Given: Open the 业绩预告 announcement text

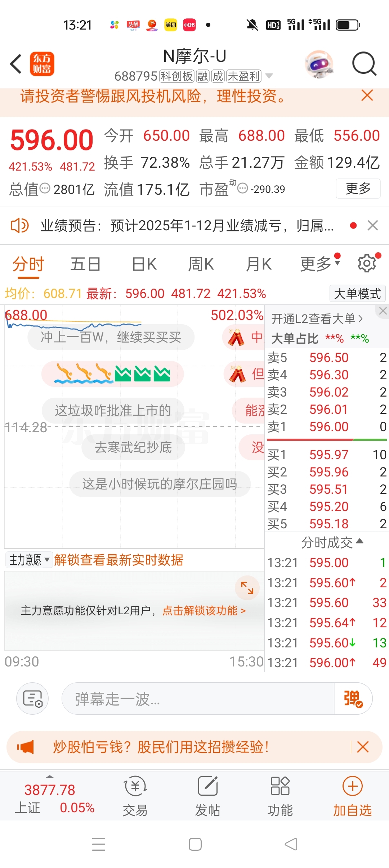Looking at the screenshot, I should (187, 226).
